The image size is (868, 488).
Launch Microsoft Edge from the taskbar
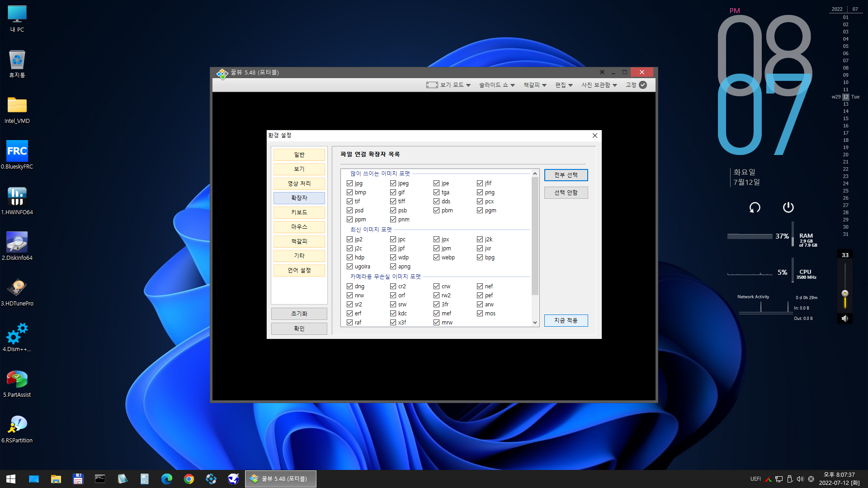(167, 479)
